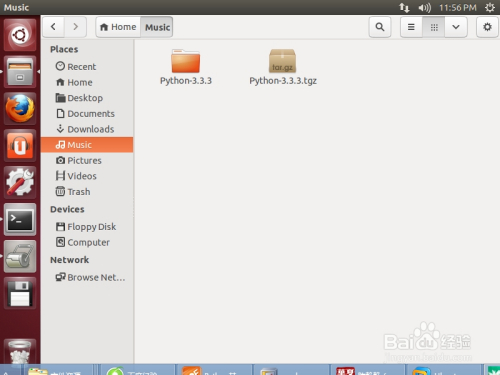Open Browse Network in the sidebar
This screenshot has height=375, width=500.
coord(87,277)
